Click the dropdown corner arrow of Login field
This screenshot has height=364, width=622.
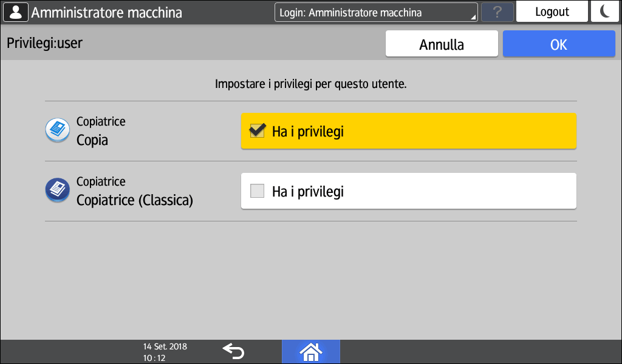(x=473, y=18)
